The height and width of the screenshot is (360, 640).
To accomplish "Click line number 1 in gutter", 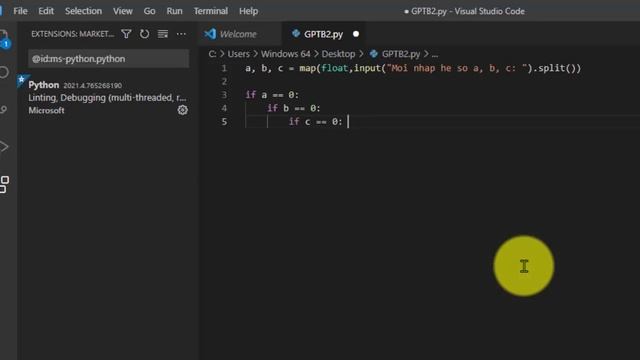I will pos(224,68).
